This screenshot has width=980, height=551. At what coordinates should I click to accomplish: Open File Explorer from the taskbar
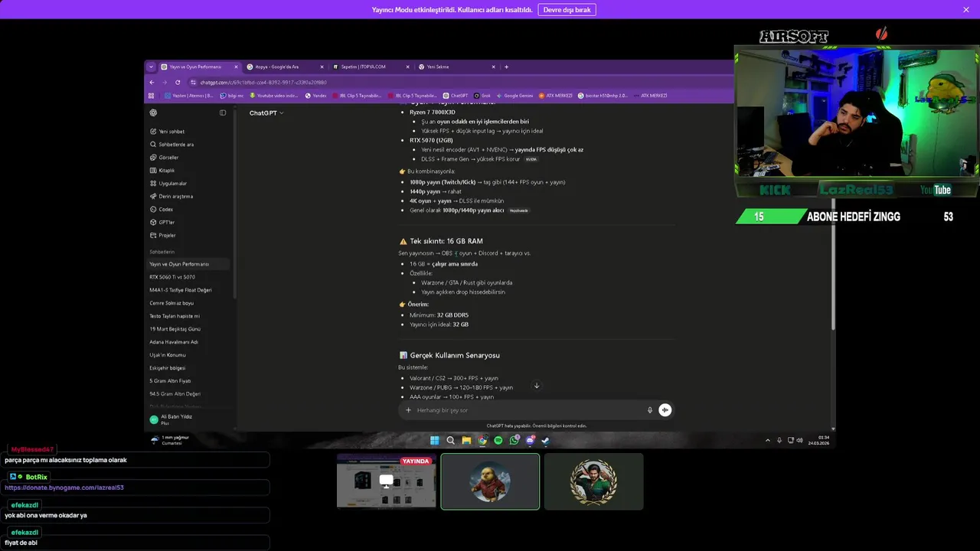(466, 440)
